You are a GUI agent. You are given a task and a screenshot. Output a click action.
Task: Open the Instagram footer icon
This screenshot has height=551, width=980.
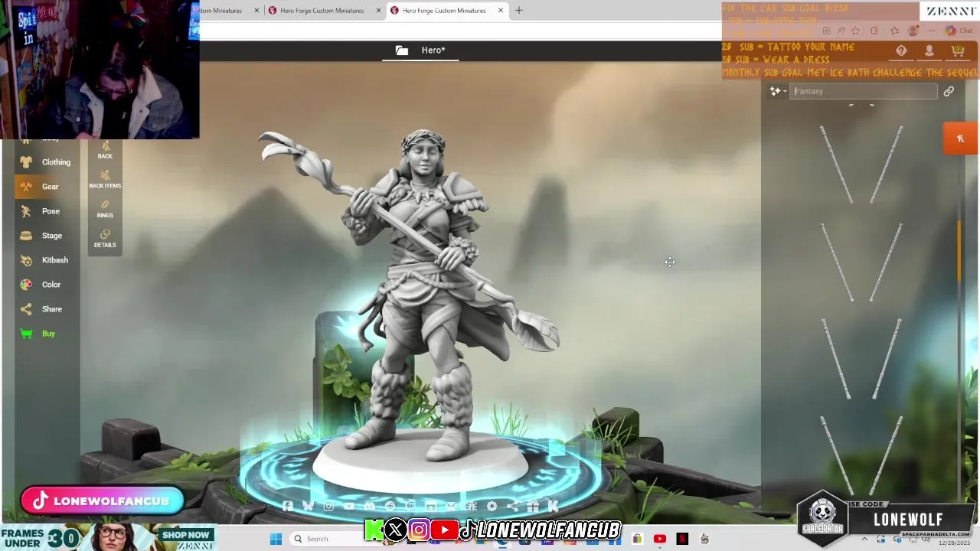pyautogui.click(x=328, y=506)
